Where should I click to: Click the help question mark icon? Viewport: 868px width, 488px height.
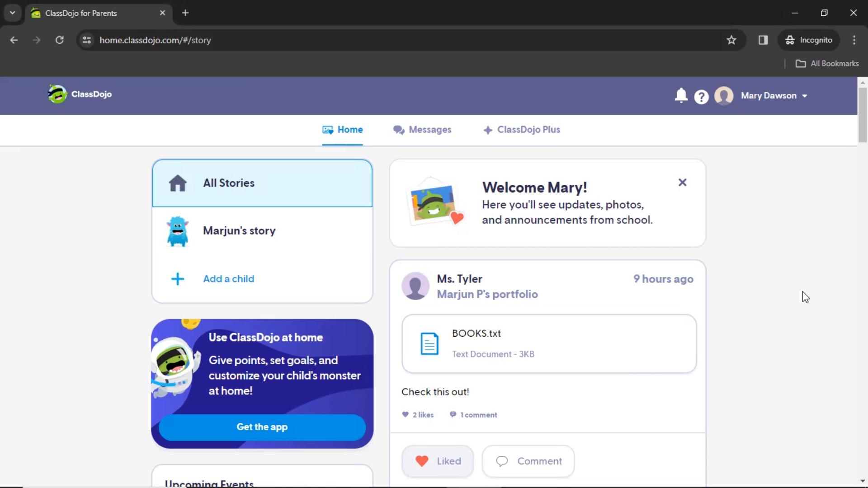tap(701, 96)
